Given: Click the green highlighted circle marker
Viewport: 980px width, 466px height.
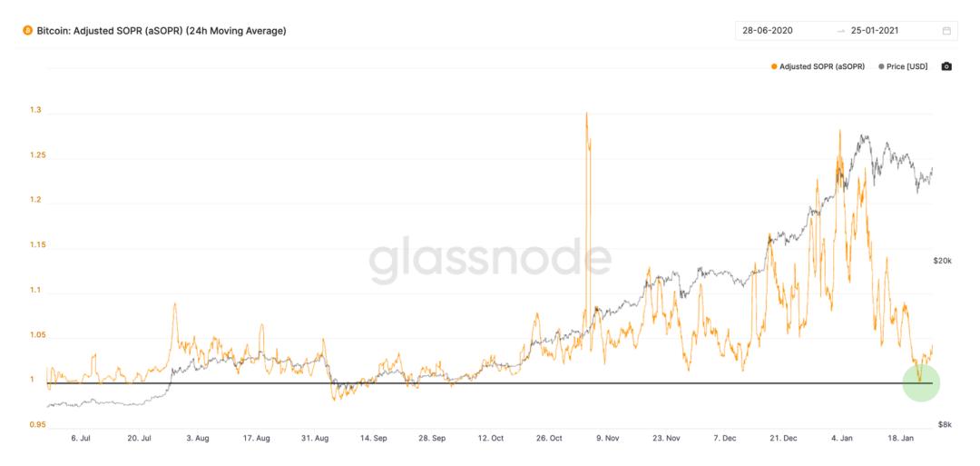Looking at the screenshot, I should tap(921, 382).
